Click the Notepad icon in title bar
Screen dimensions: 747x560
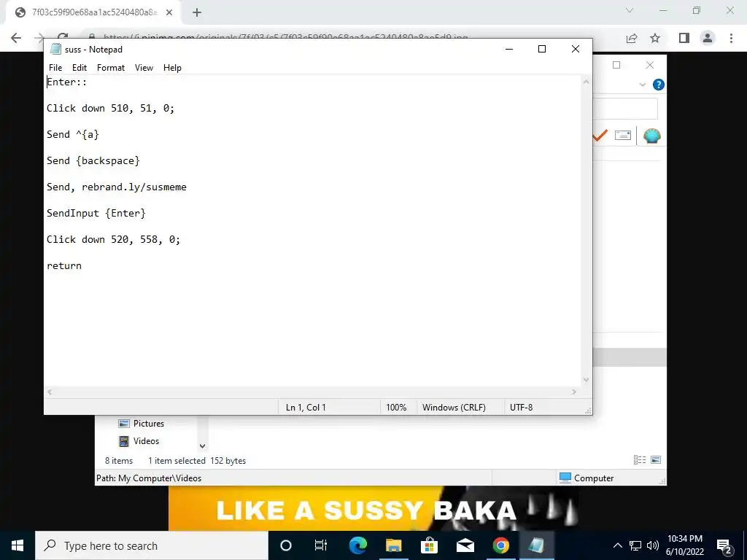(x=55, y=49)
